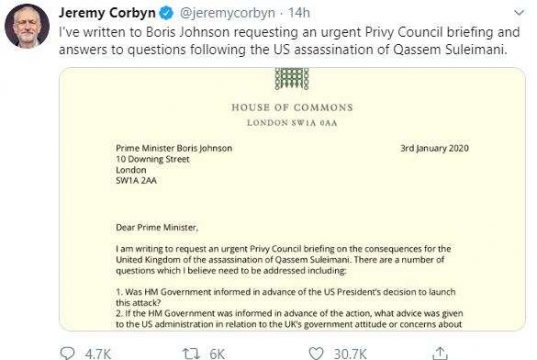Click the 6K retweets count
537x360 pixels.
click(x=217, y=354)
